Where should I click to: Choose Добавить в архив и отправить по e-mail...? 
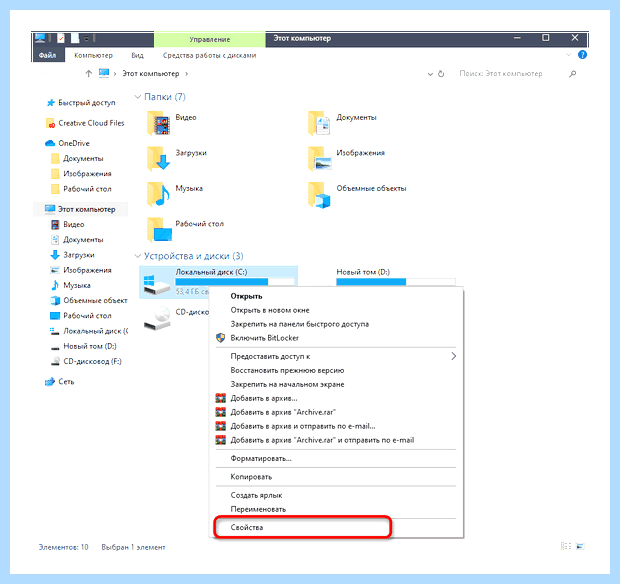tap(336, 426)
